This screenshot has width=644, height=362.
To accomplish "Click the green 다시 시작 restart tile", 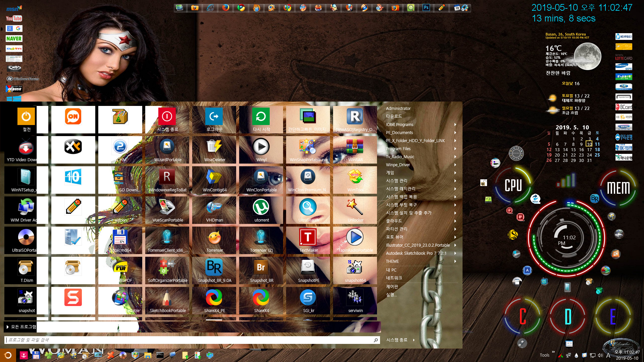I will tap(261, 120).
